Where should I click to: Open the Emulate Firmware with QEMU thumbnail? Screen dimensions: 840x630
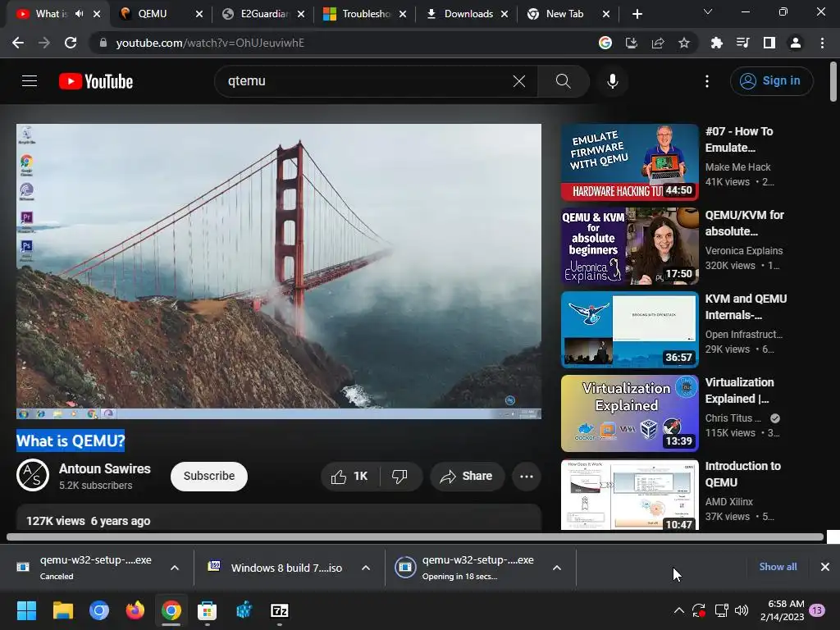click(x=629, y=162)
